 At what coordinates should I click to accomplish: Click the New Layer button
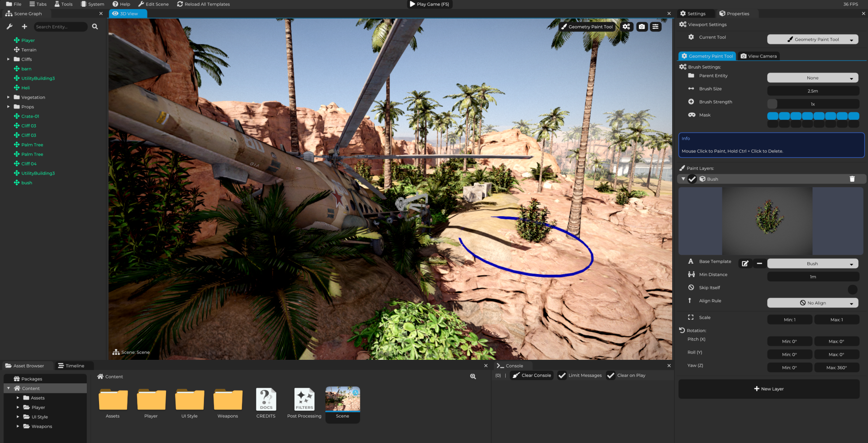(x=768, y=389)
